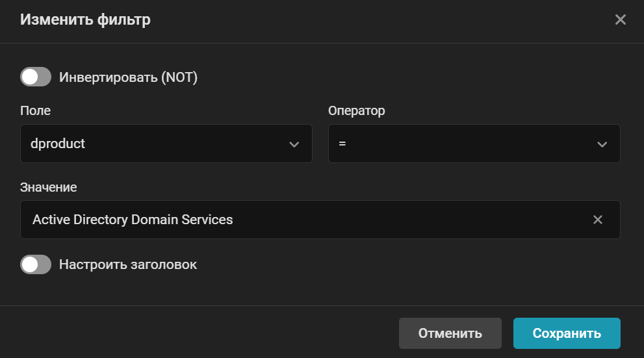Save the filter with the Сохранить button

coord(567,333)
